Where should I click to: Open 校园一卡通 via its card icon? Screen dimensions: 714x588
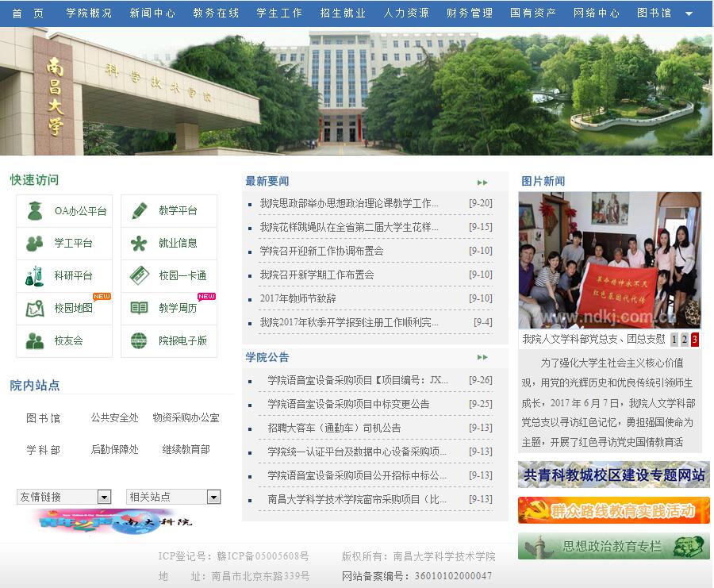point(139,276)
